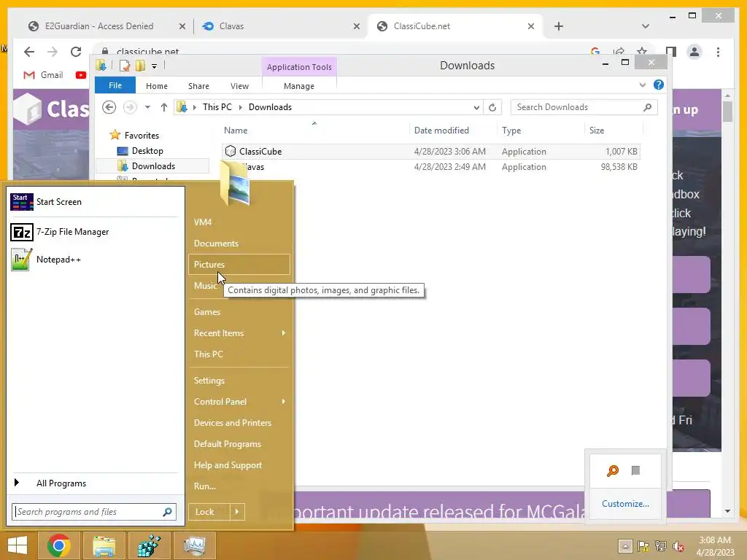Open Pictures from start menu

pyautogui.click(x=239, y=264)
